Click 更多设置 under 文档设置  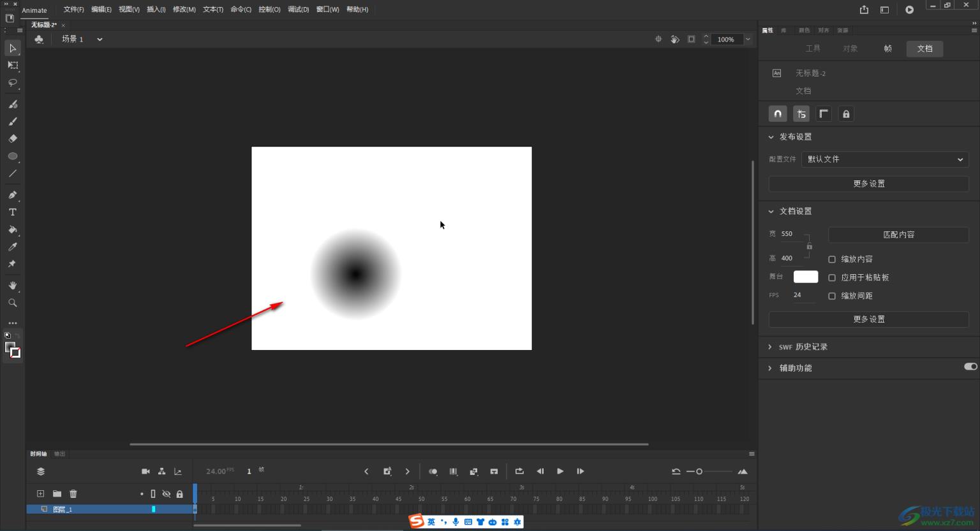coord(869,319)
